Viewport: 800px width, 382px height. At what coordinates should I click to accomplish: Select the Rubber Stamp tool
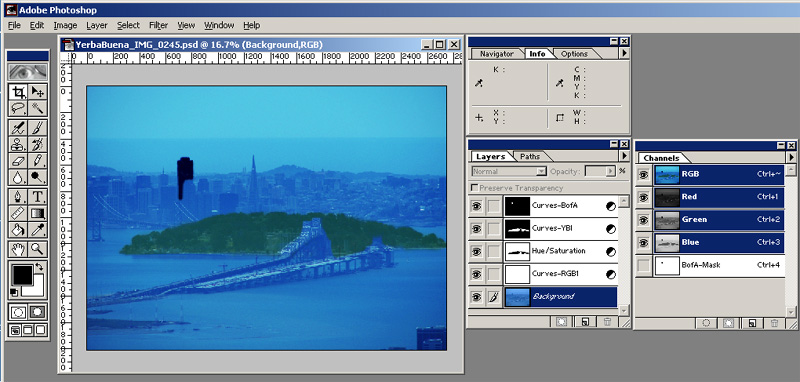coord(19,144)
